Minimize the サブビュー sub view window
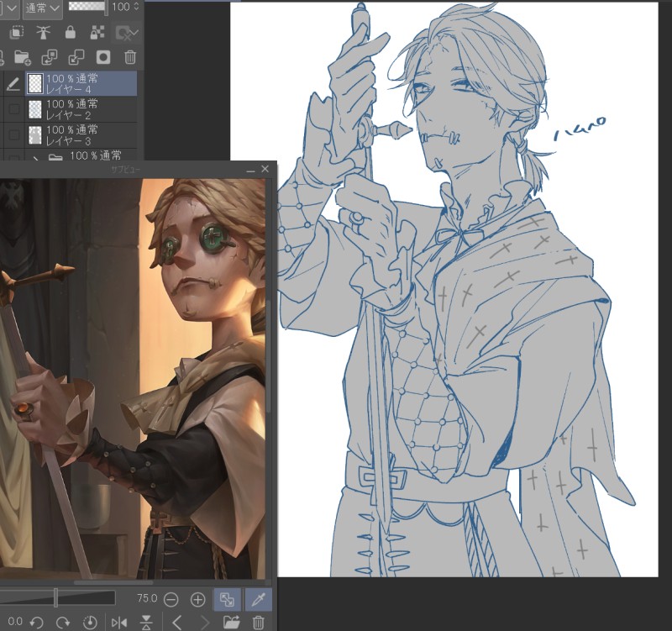Viewport: 672px width, 631px height. pos(250,171)
